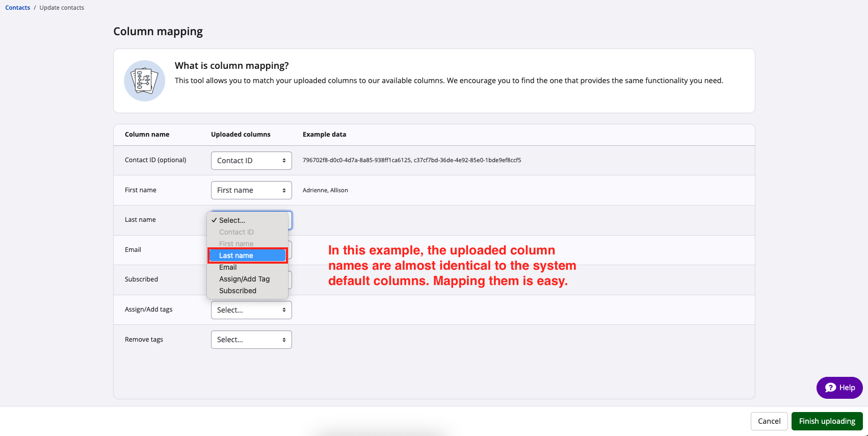868x436 pixels.
Task: Click the disabled First name list option
Action: [x=236, y=244]
